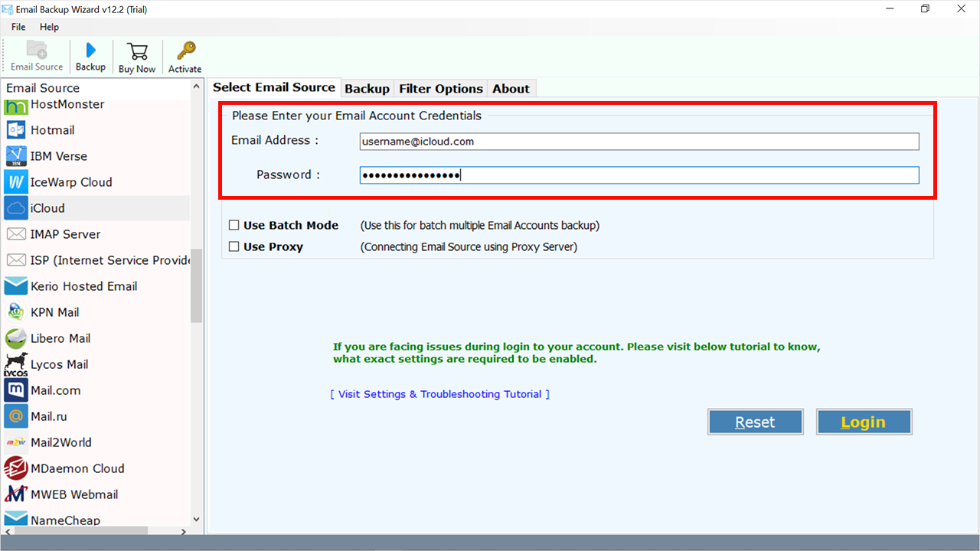Click the Backup play toolbar icon

(x=90, y=51)
